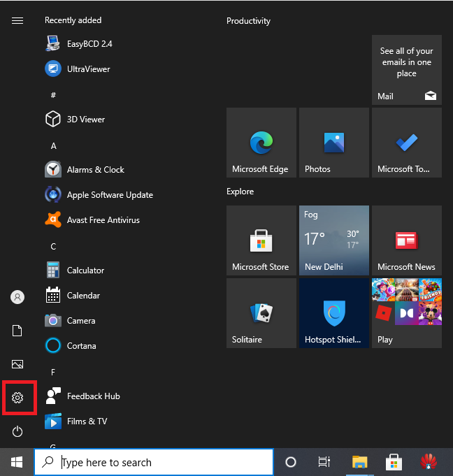Open the Documents icon in sidebar
The height and width of the screenshot is (476, 453).
(x=17, y=331)
